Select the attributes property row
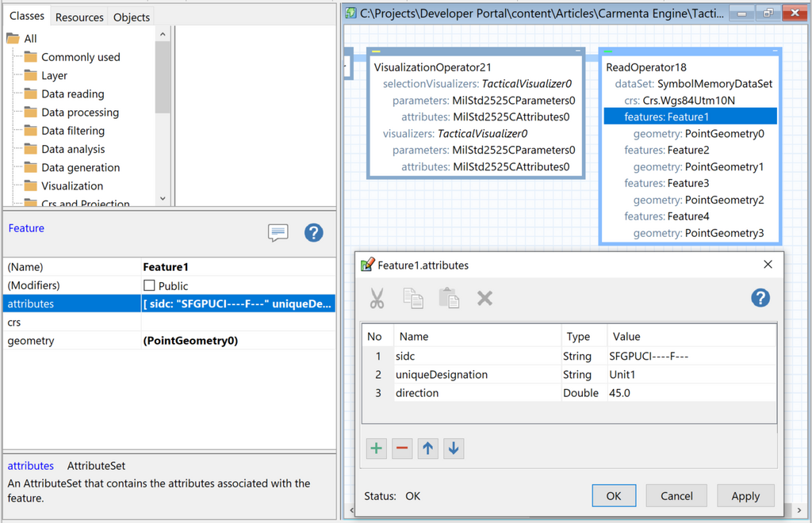812x523 pixels. coord(169,303)
